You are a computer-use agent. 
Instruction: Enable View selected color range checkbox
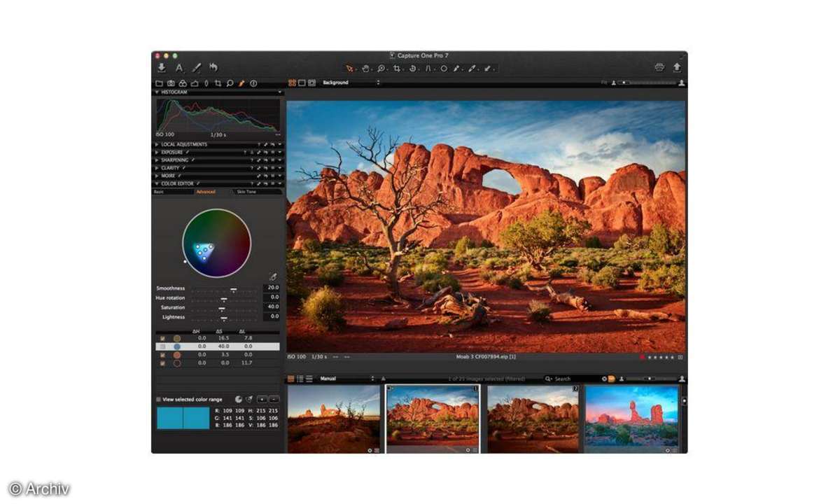(158, 399)
